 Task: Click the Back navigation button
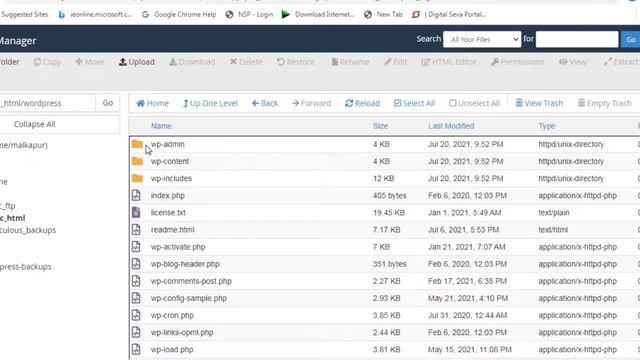[x=265, y=103]
